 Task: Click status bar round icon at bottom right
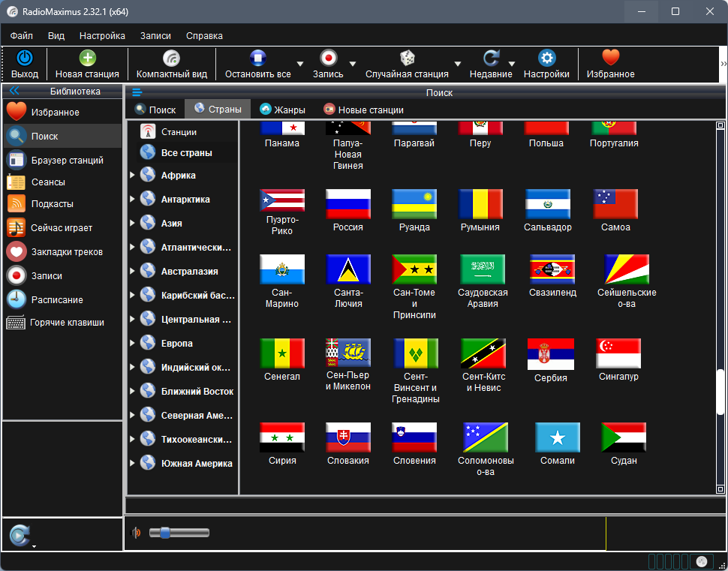coord(702,560)
